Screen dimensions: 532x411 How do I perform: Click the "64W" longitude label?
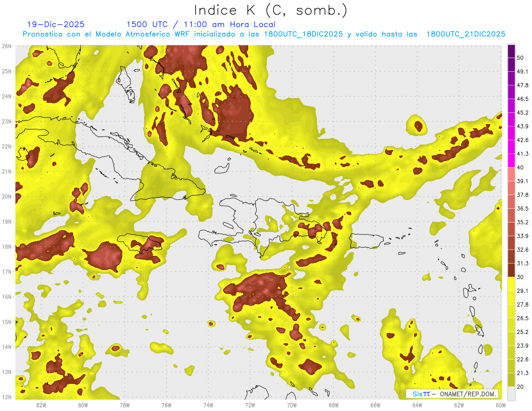pos(417,405)
